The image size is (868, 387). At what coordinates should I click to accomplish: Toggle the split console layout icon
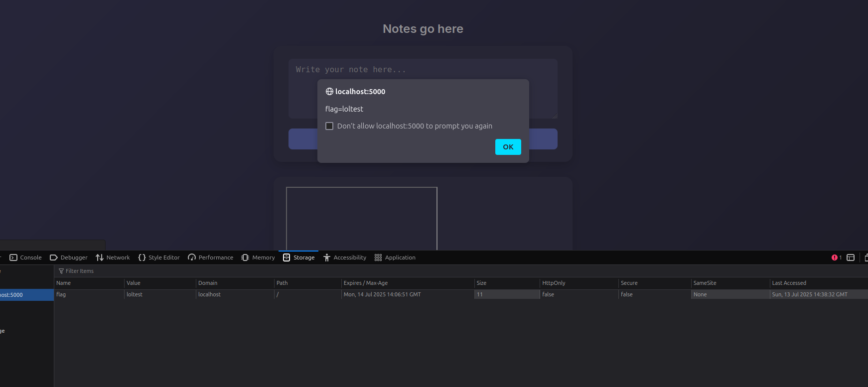[851, 258]
